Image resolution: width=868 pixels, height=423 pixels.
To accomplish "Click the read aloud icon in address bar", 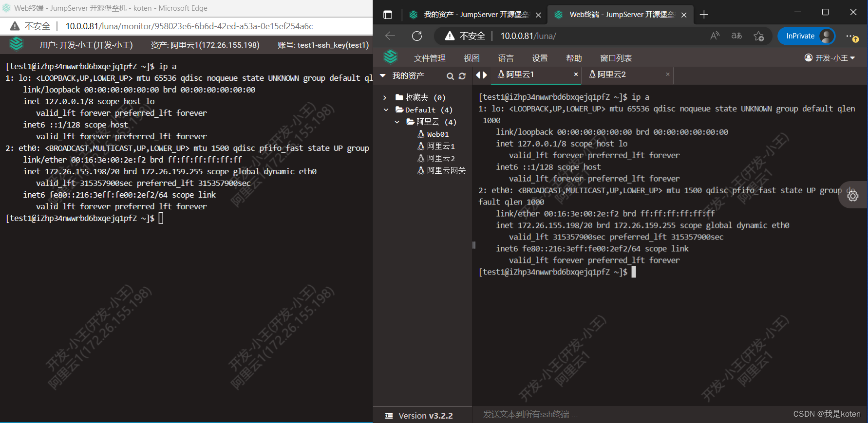I will click(715, 36).
